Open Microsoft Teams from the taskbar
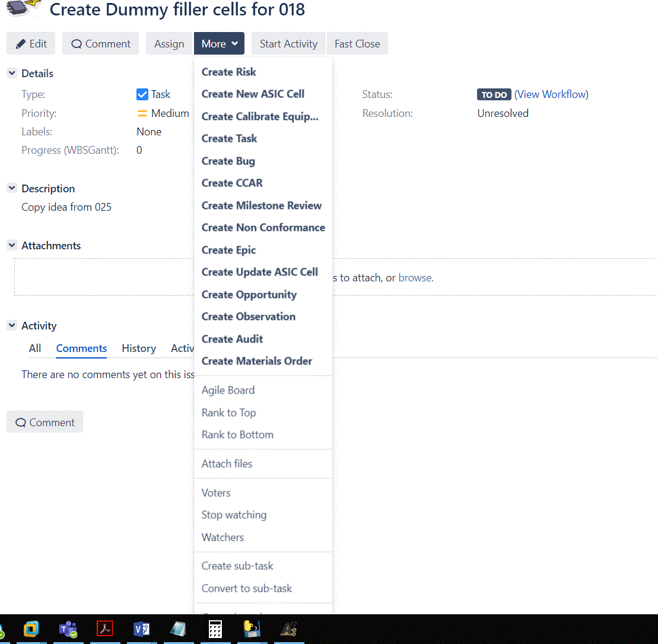This screenshot has height=644, width=658. [x=68, y=628]
